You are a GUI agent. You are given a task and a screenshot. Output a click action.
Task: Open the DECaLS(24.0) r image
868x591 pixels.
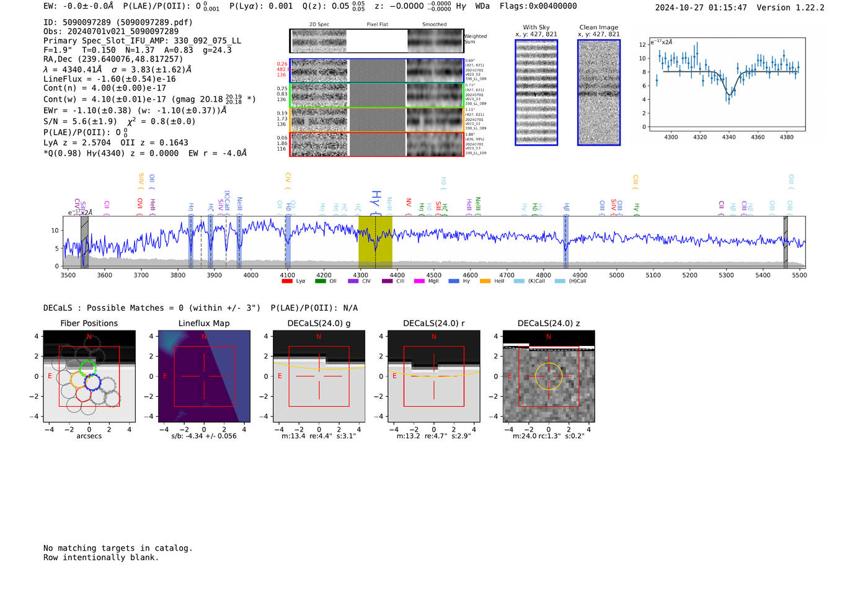434,376
